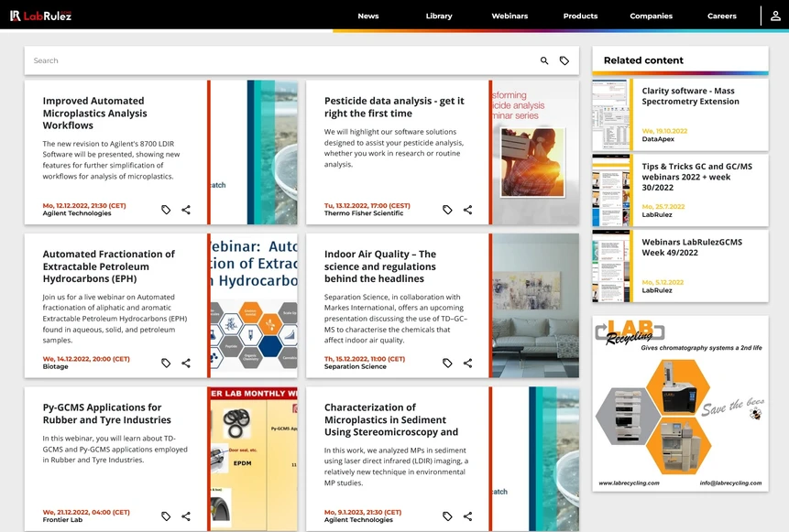789x532 pixels.
Task: Open tag filter icon in search bar
Action: [x=564, y=60]
